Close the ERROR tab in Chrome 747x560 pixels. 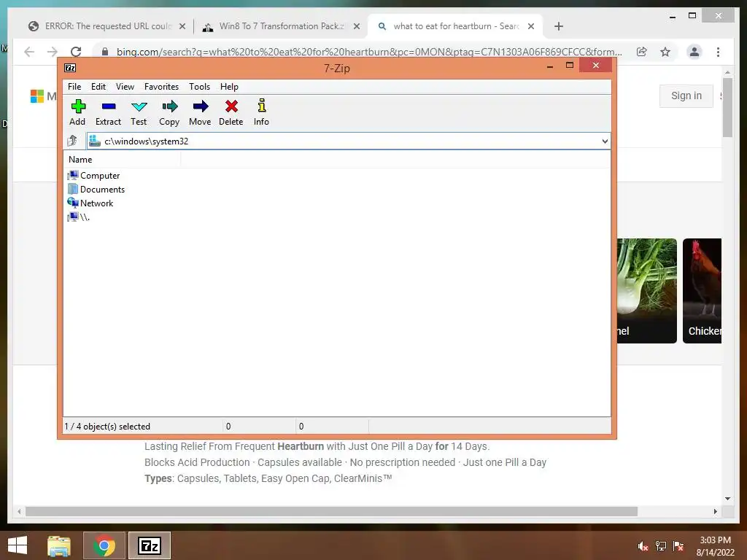pyautogui.click(x=182, y=26)
